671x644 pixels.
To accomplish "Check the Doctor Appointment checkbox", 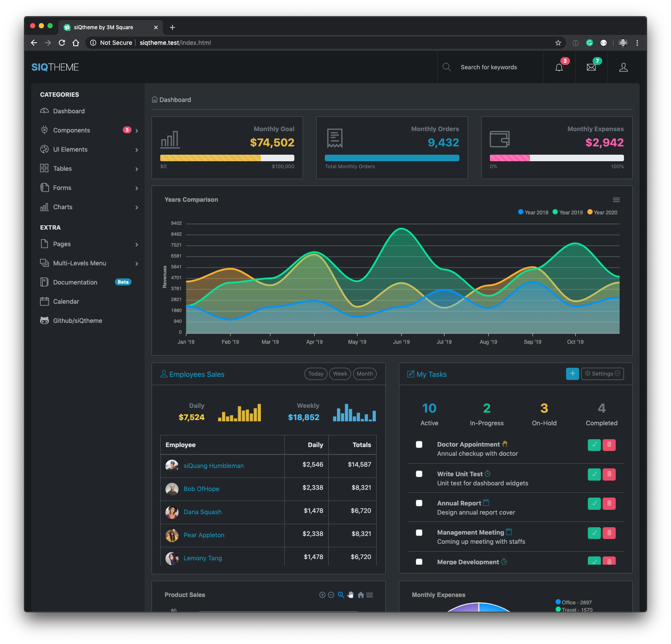I will (x=419, y=444).
